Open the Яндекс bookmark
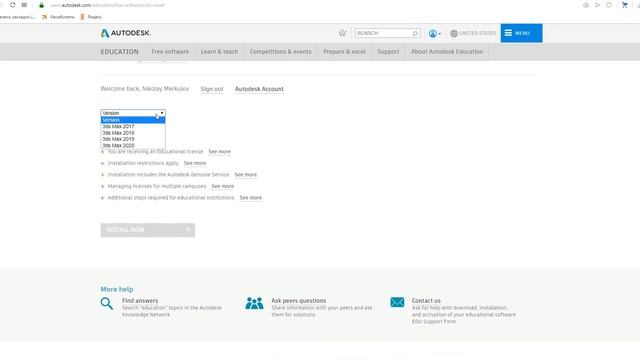The height and width of the screenshot is (360, 640). point(91,17)
